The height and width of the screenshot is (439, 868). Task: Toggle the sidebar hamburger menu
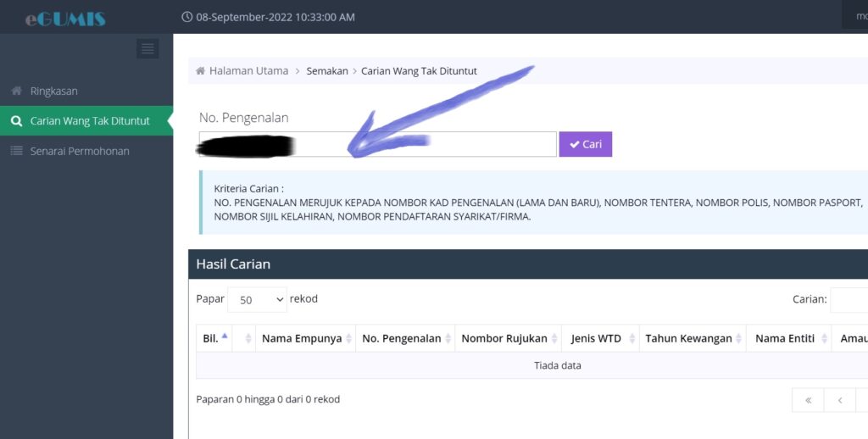coord(147,48)
